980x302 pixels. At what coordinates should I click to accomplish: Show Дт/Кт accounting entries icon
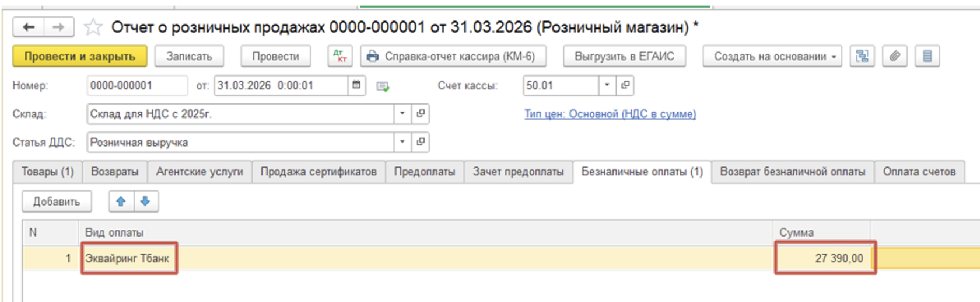[x=339, y=56]
